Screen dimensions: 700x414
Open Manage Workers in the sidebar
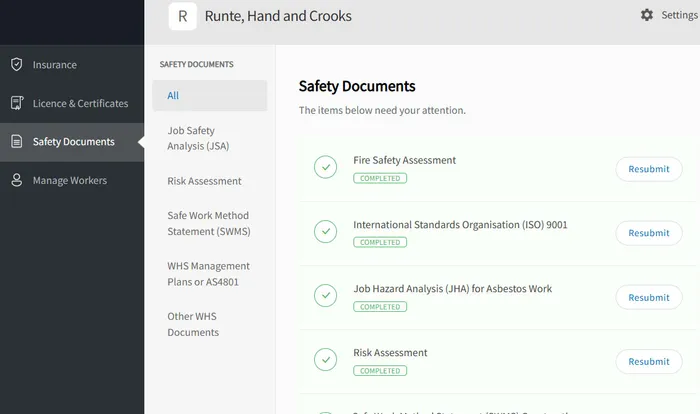point(70,180)
